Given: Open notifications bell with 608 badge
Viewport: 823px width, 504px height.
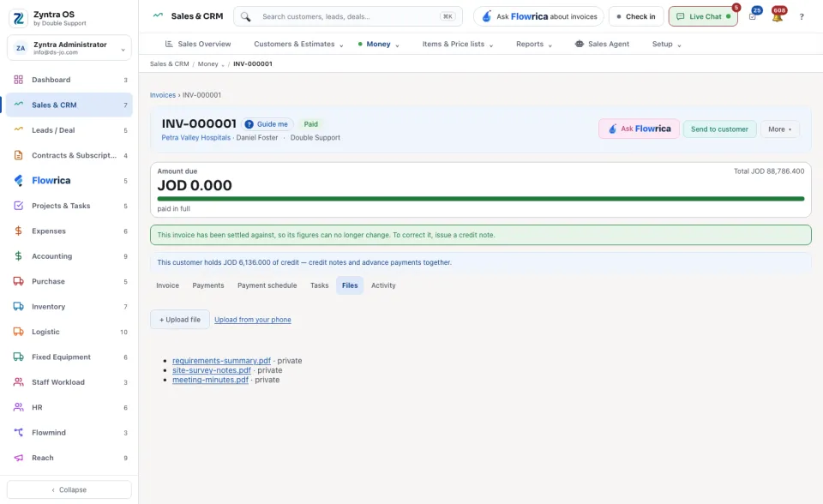Looking at the screenshot, I should tap(778, 17).
